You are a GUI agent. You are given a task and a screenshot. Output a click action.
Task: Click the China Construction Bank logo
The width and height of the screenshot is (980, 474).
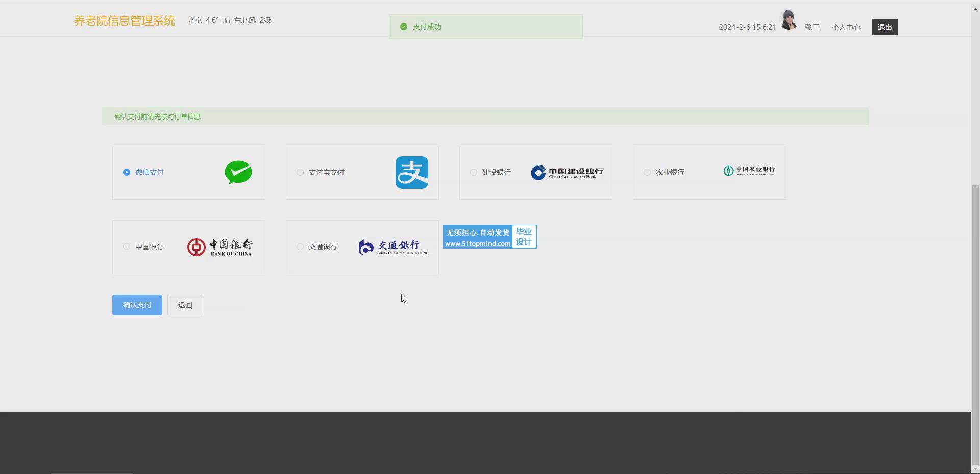(x=567, y=173)
